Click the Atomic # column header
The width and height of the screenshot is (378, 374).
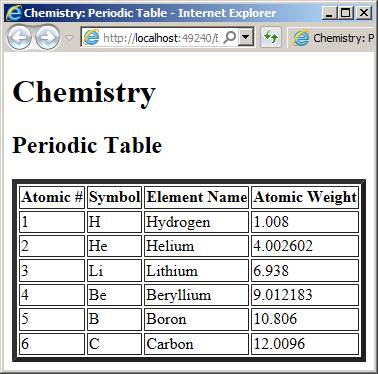[52, 197]
